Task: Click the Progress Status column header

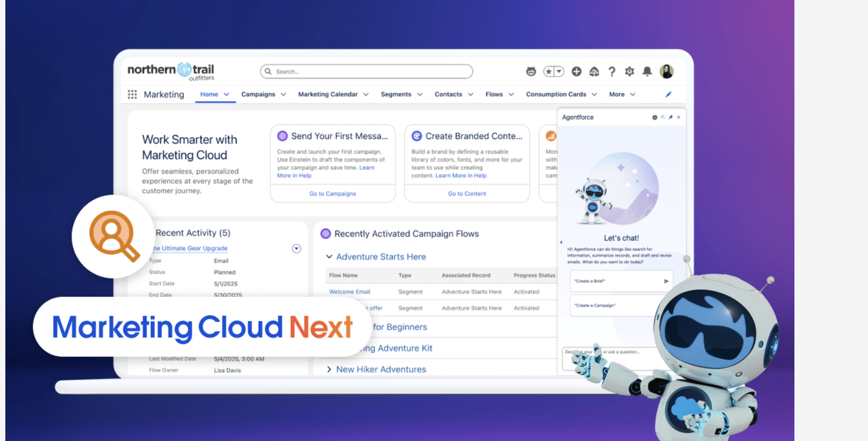Action: point(534,276)
